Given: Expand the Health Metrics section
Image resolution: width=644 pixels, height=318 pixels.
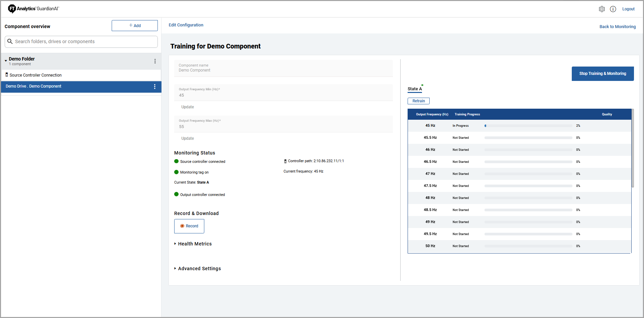Looking at the screenshot, I should [x=175, y=244].
